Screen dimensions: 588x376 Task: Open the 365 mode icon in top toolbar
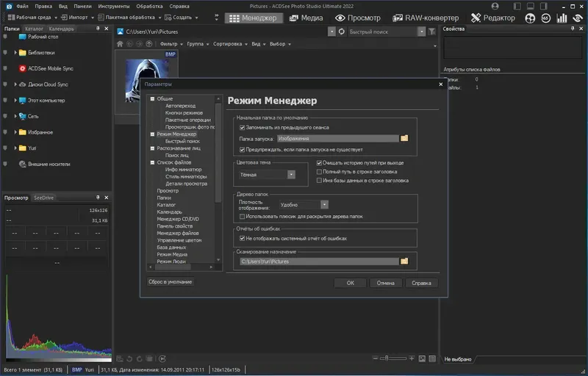tap(545, 18)
